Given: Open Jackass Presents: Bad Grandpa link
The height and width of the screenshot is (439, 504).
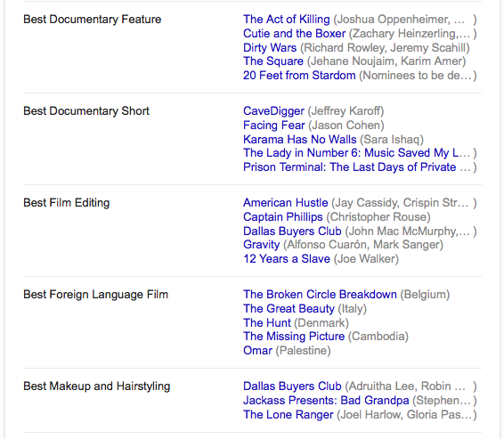Looking at the screenshot, I should pyautogui.click(x=326, y=401).
